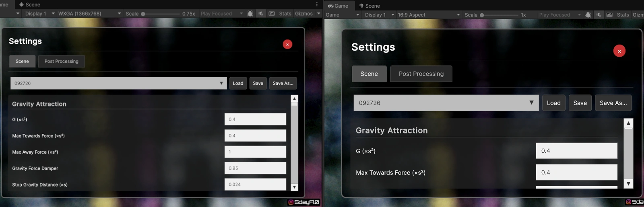
Task: Click the scroll up arrow in left dialog
Action: (x=295, y=98)
